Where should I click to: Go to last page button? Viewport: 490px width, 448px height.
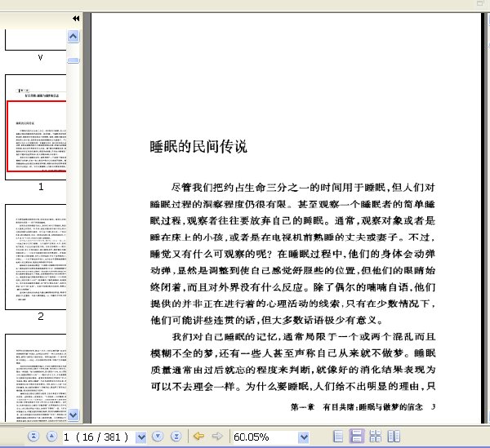pos(176,436)
